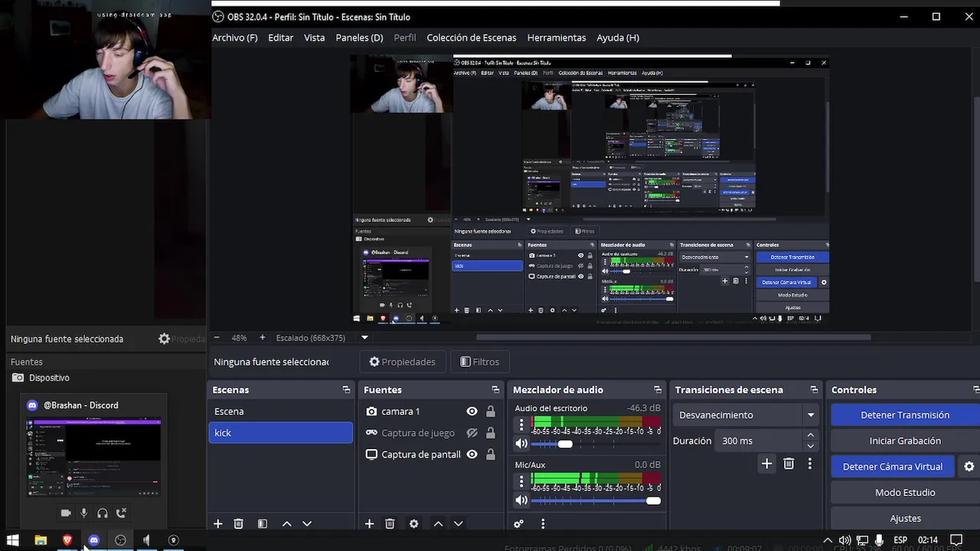Open the Ayuda menu
Screen dimensions: 980x551
coord(618,37)
